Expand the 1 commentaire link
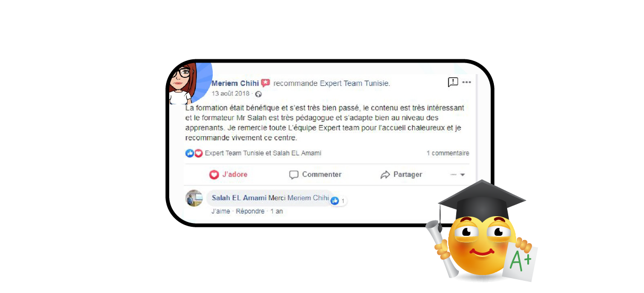The height and width of the screenshot is (293, 644). pos(448,153)
